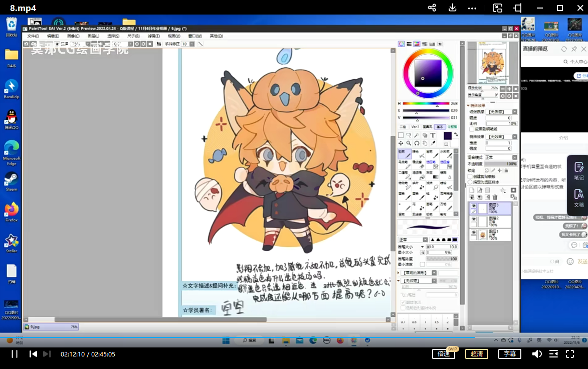Click the dark purple foreground color swatch

(447, 135)
